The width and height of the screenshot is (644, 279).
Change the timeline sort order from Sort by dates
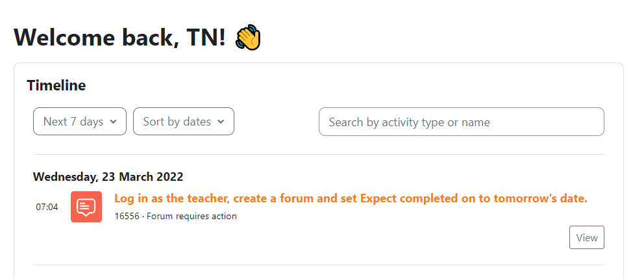click(184, 122)
